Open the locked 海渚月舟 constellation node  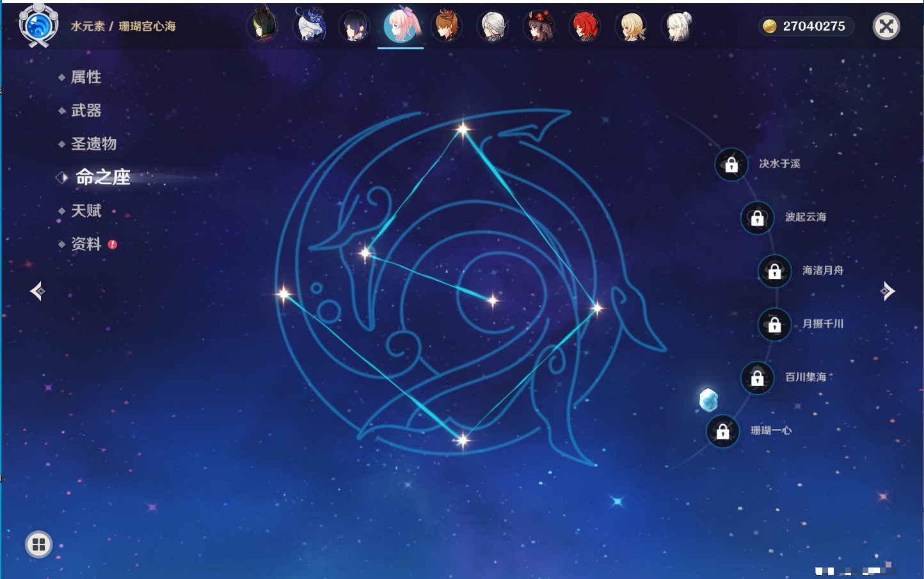(774, 271)
